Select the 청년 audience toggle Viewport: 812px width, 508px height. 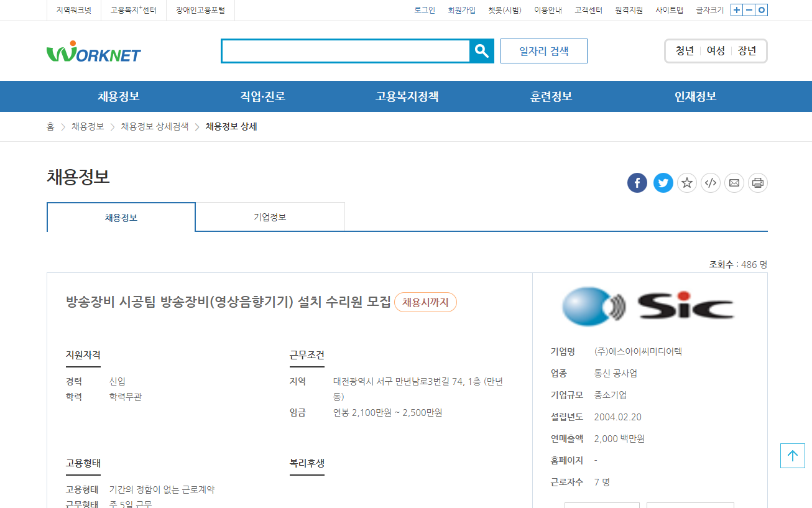685,51
